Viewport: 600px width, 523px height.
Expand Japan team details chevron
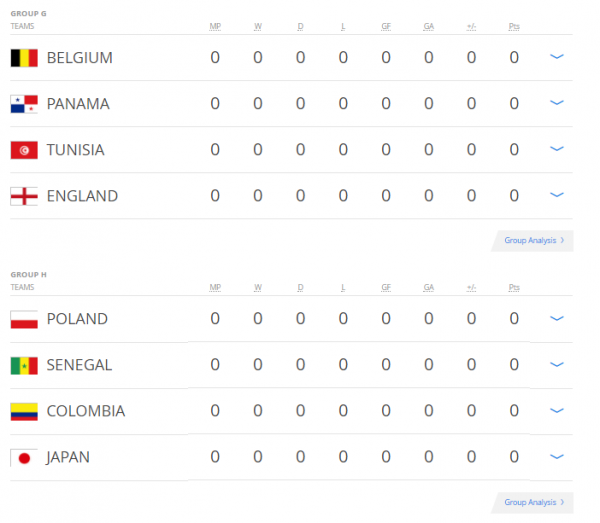coord(557,457)
